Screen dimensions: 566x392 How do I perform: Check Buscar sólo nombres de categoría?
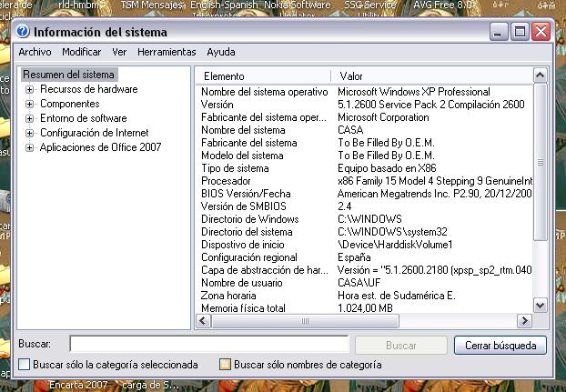pos(225,365)
